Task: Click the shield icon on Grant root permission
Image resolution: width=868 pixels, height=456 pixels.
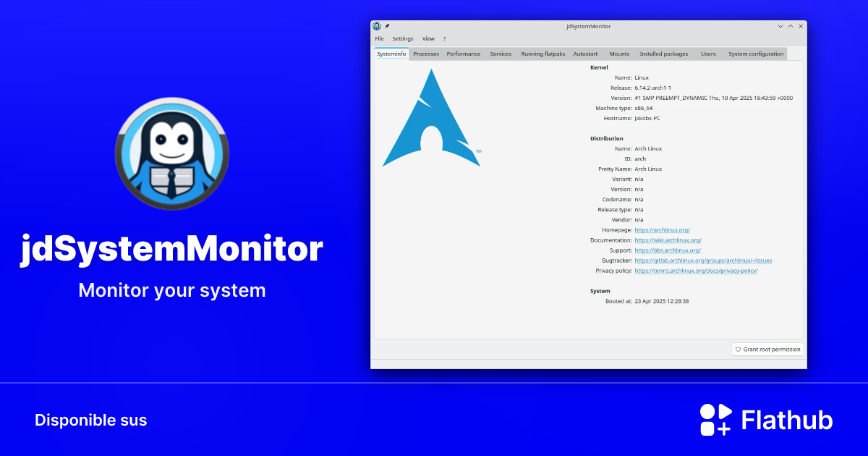Action: (x=738, y=349)
